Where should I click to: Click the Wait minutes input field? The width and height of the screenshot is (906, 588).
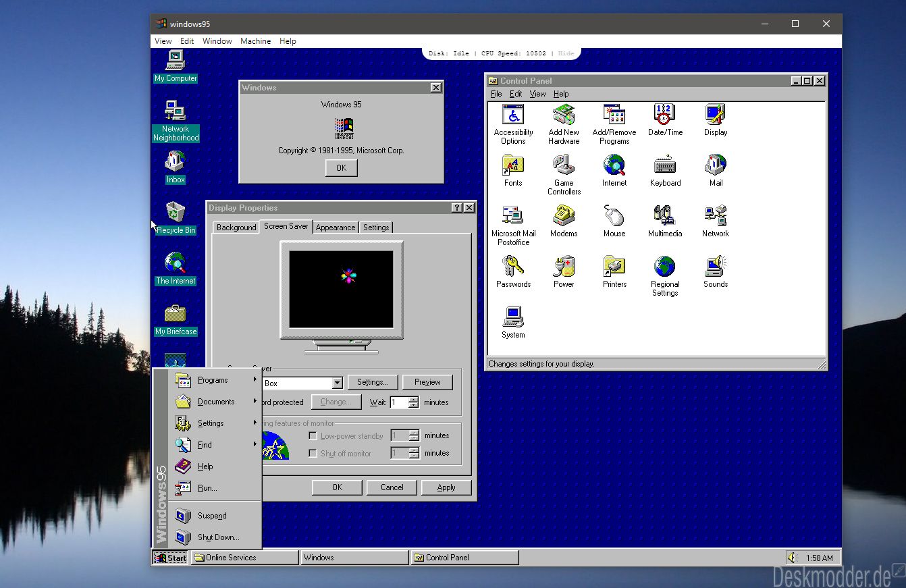[x=399, y=402]
